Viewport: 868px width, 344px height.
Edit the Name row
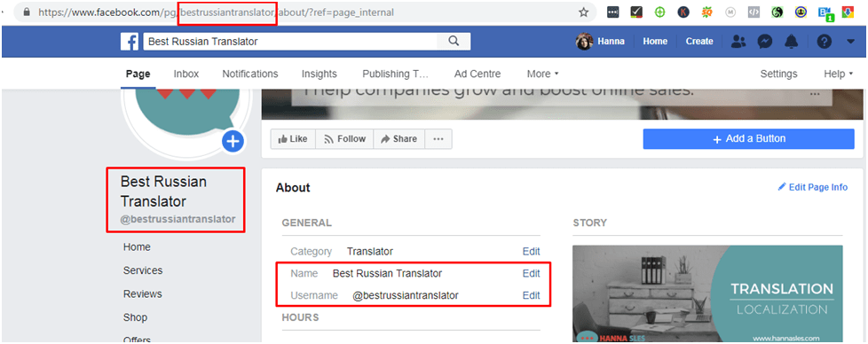tap(531, 273)
